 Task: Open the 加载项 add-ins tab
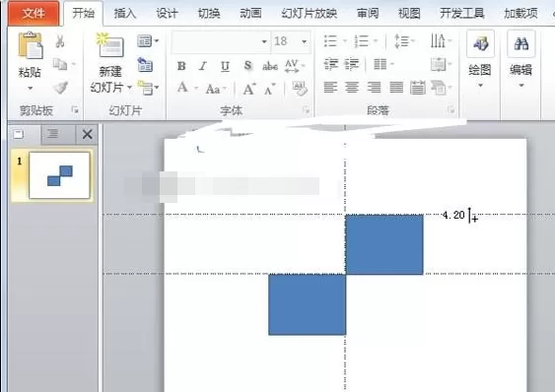(x=520, y=14)
